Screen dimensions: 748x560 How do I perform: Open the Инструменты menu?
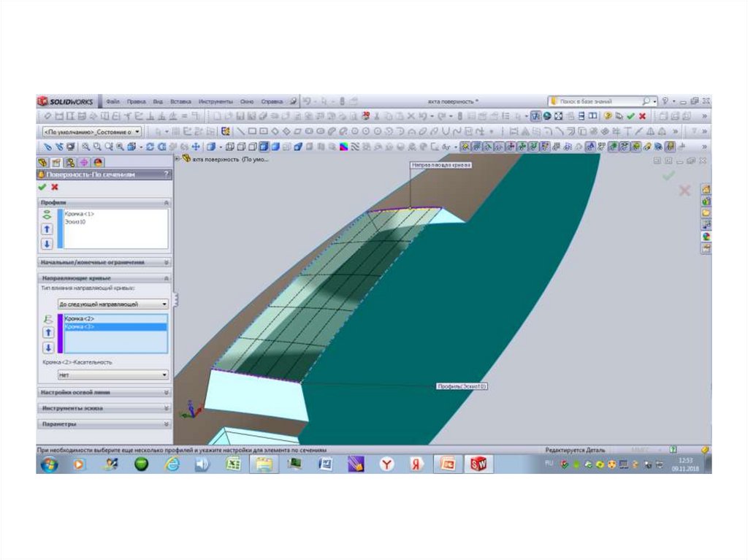215,101
